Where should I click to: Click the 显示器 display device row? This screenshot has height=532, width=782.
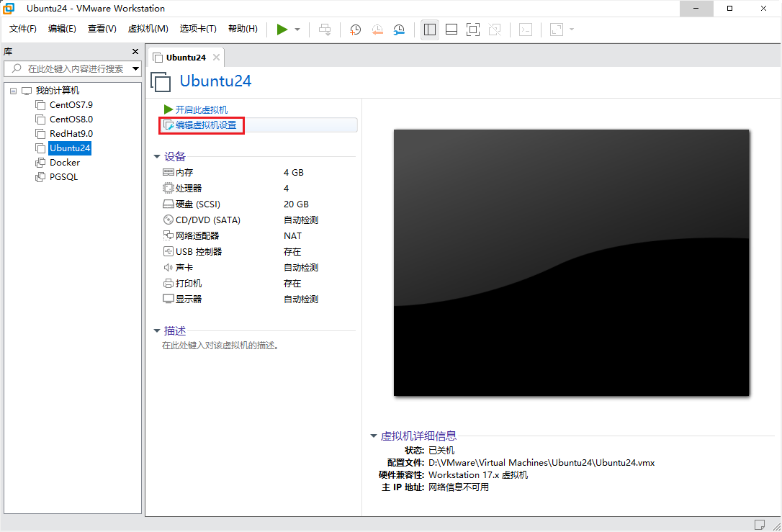tap(241, 299)
